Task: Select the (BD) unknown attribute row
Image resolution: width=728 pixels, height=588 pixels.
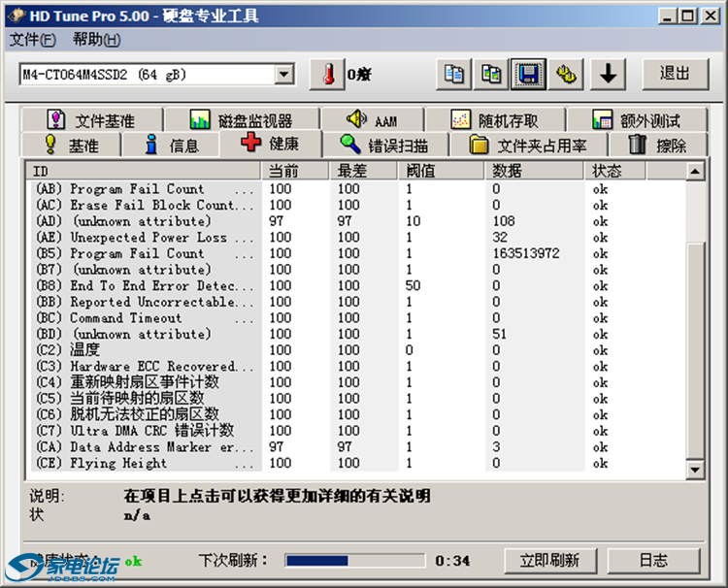Action: [355, 334]
